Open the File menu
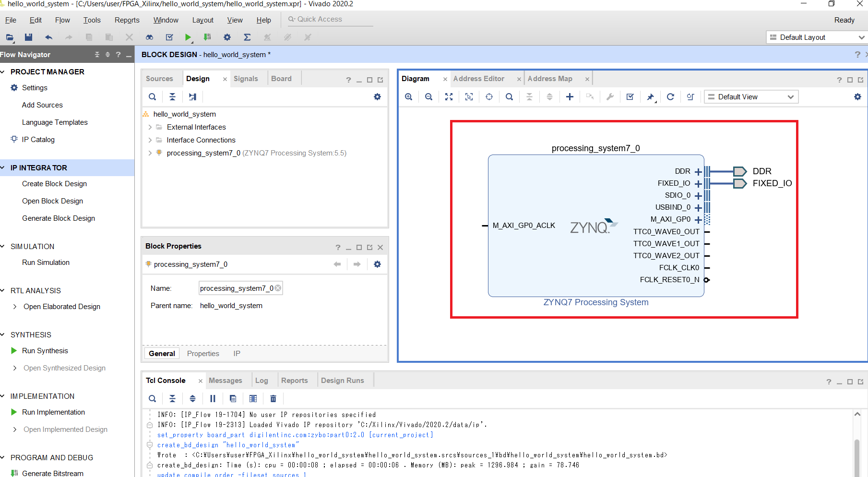Viewport: 868px width, 477px height. pyautogui.click(x=11, y=20)
